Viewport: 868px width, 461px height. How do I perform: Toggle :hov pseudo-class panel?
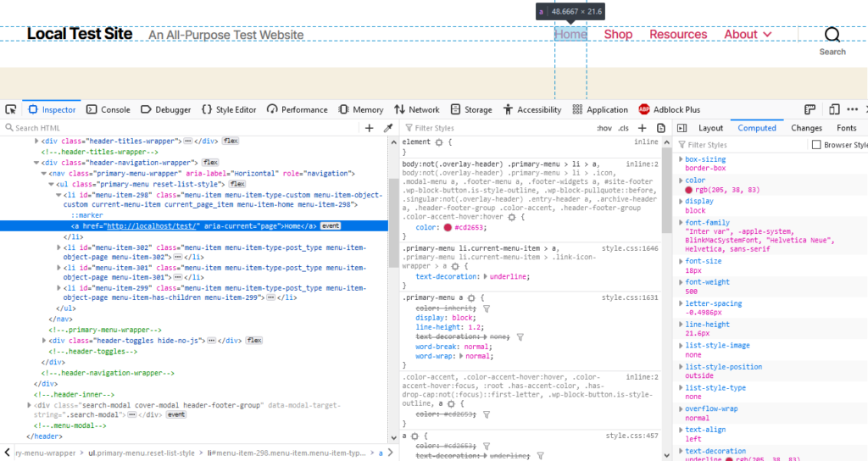[x=604, y=128]
